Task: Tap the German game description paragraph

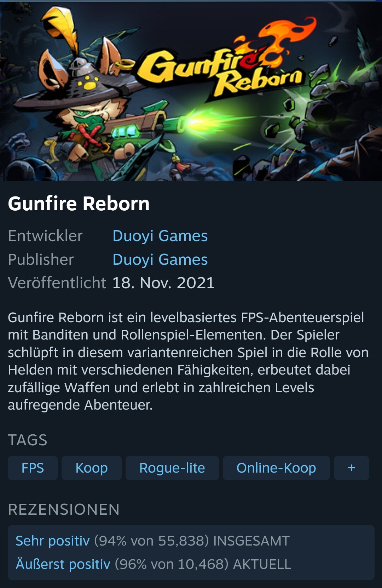Action: pos(188,361)
